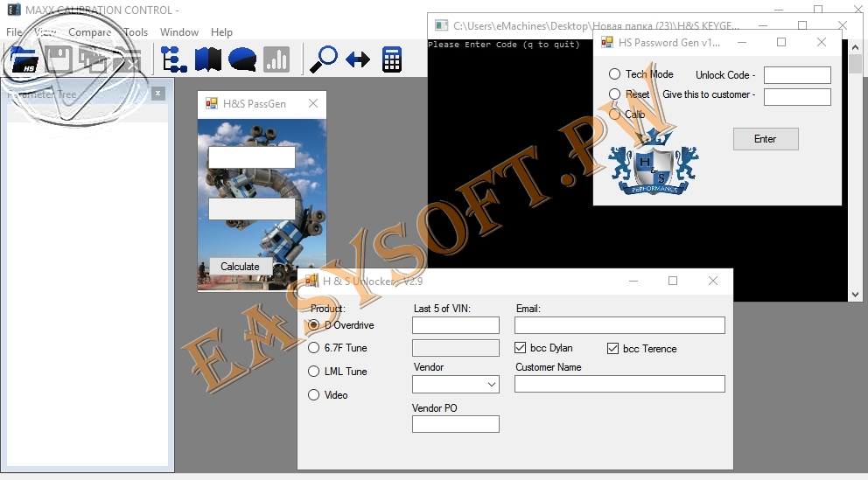Click the bar chart graph icon
The image size is (868, 480).
click(x=276, y=59)
